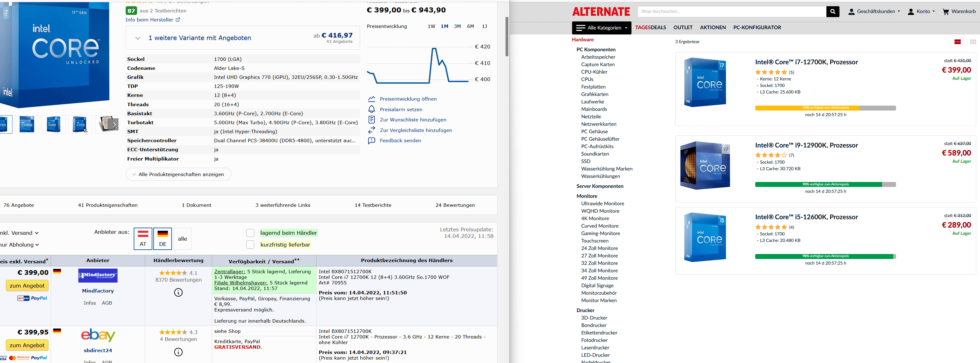Open PC-KONFIGURATOR in Alternate navigation
This screenshot has height=363, width=980.
757,28
